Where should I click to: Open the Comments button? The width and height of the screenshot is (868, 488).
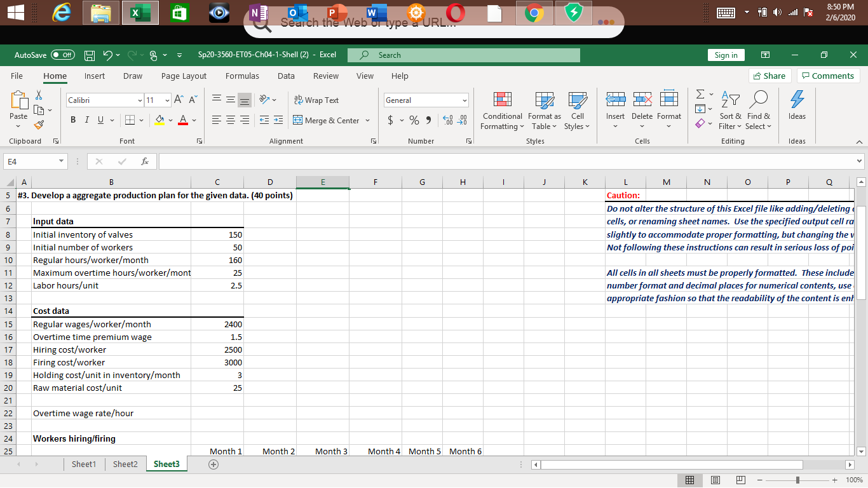coord(828,76)
